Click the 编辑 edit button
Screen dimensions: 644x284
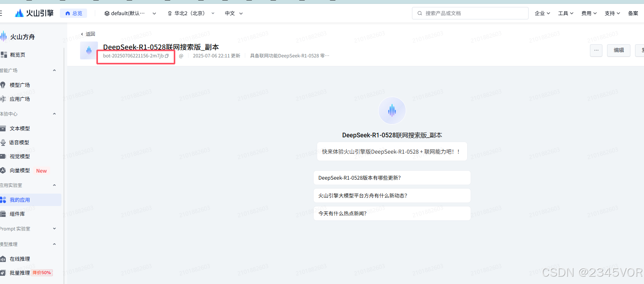click(x=619, y=50)
